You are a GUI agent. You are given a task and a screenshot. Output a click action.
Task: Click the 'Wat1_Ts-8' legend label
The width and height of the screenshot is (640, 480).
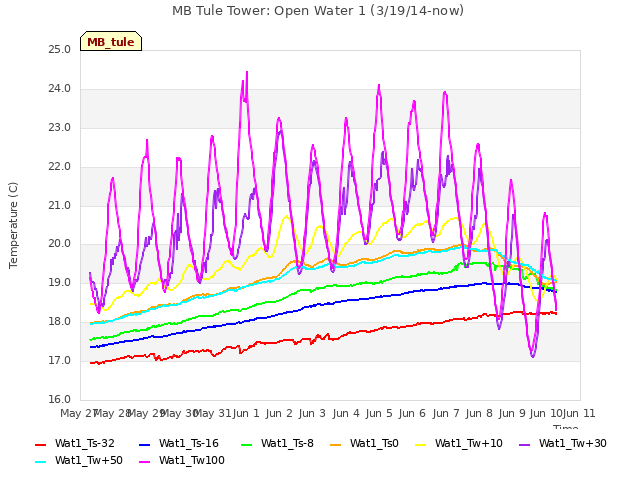pyautogui.click(x=287, y=443)
